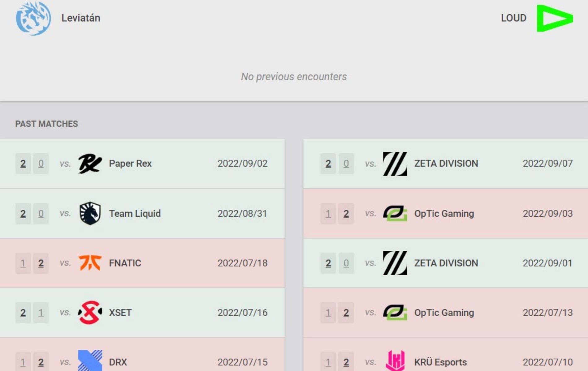Click the Team Liquid horse logo
588x371 pixels.
[90, 213]
